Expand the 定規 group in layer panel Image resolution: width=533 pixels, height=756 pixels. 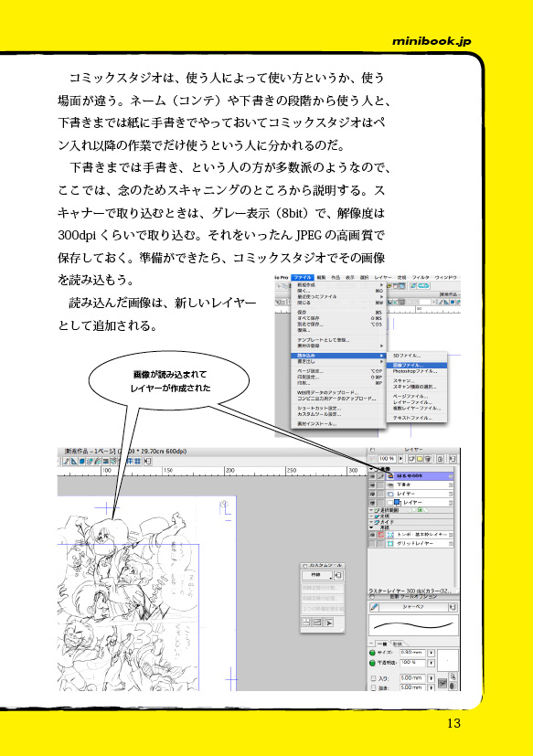pos(371,516)
